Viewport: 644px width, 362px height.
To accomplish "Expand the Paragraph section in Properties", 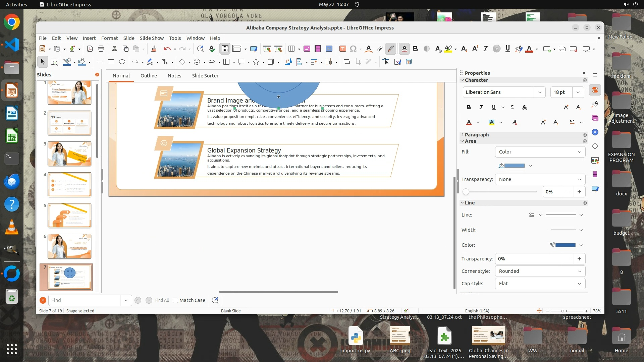I will [476, 134].
